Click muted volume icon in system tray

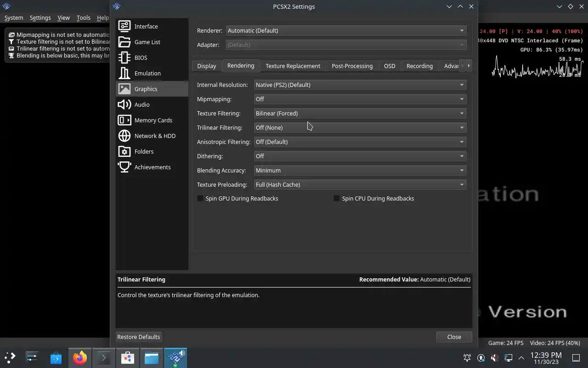click(x=495, y=357)
